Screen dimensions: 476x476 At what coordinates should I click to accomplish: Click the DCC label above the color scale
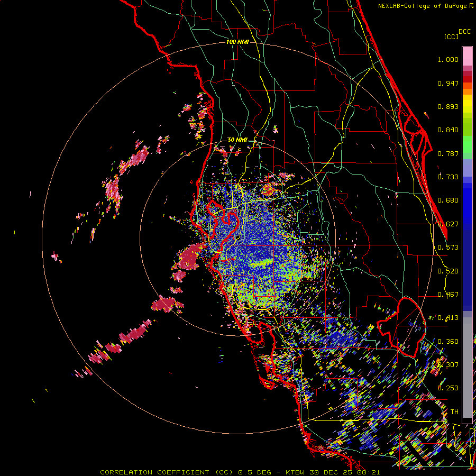pos(465,32)
